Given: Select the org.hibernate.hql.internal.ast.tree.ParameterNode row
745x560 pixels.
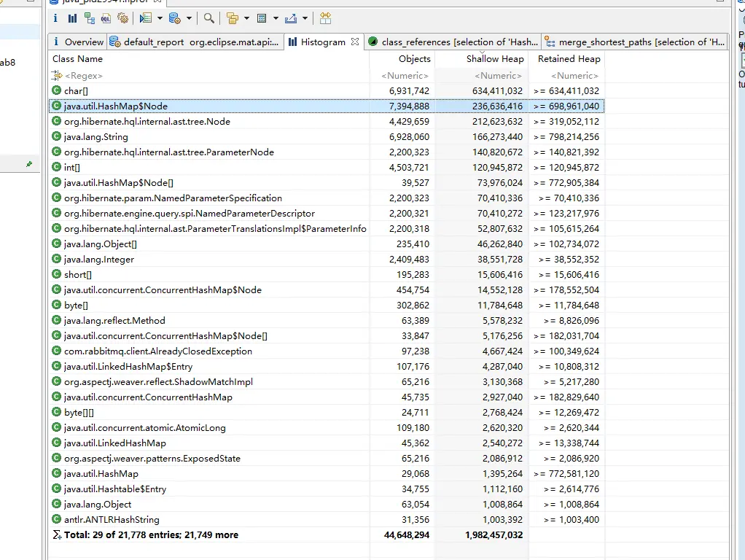Looking at the screenshot, I should point(327,152).
